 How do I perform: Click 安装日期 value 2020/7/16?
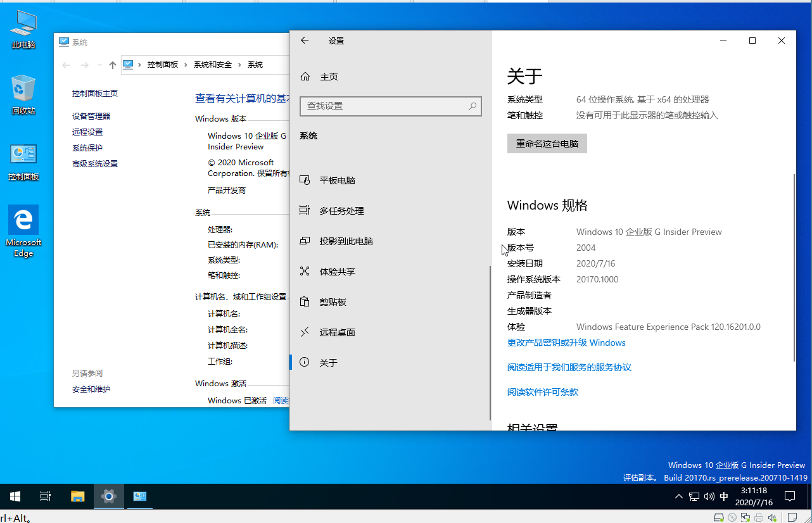(595, 263)
